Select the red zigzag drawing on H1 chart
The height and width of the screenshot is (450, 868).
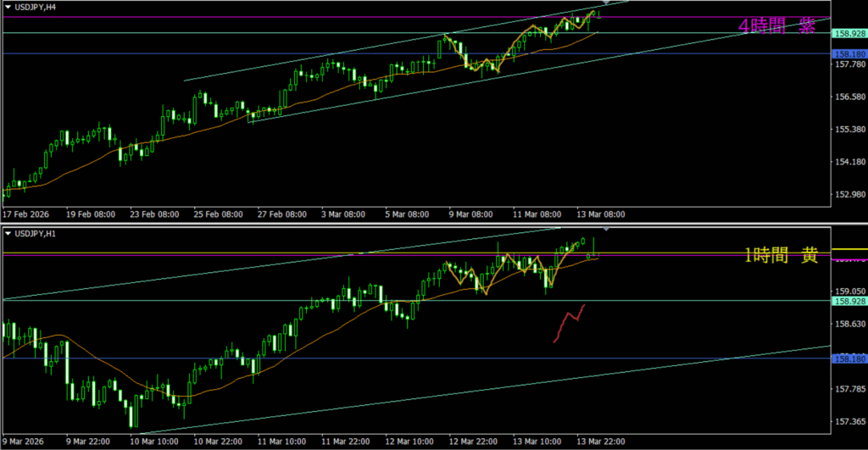[x=570, y=322]
